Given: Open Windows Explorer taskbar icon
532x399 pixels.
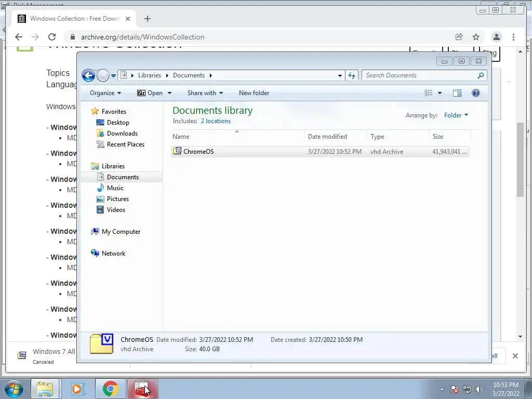Looking at the screenshot, I should (x=45, y=389).
